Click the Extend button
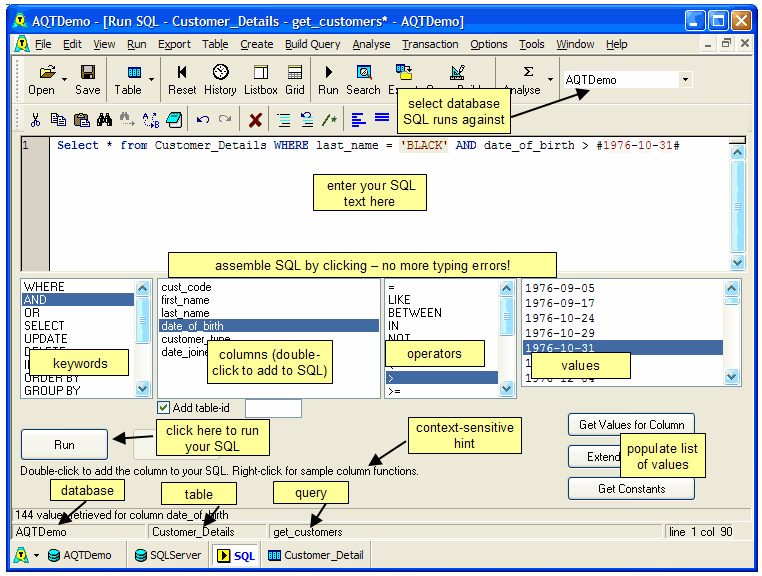This screenshot has height=576, width=762. point(595,457)
